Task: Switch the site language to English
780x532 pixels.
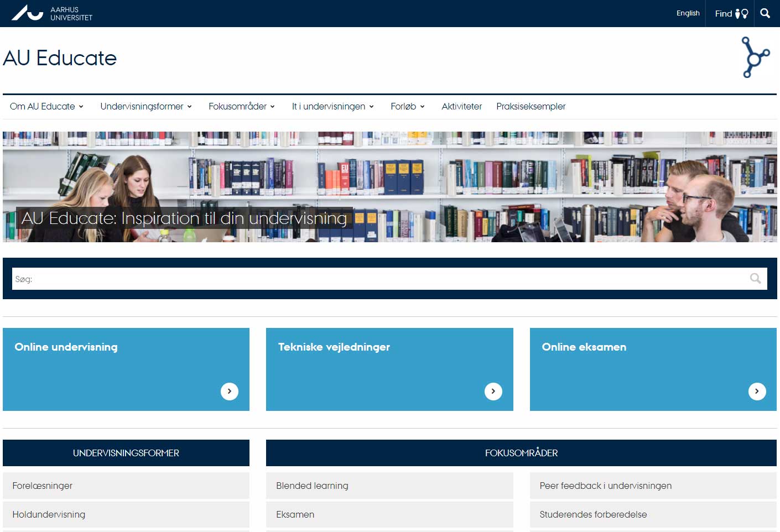Action: [688, 13]
